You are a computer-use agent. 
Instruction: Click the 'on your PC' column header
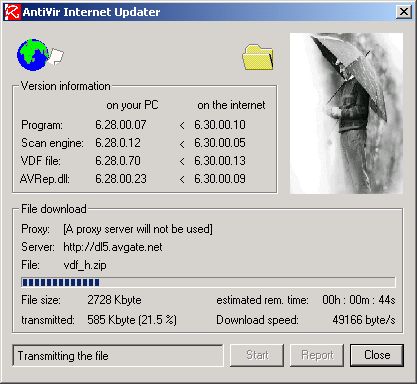[x=132, y=105]
